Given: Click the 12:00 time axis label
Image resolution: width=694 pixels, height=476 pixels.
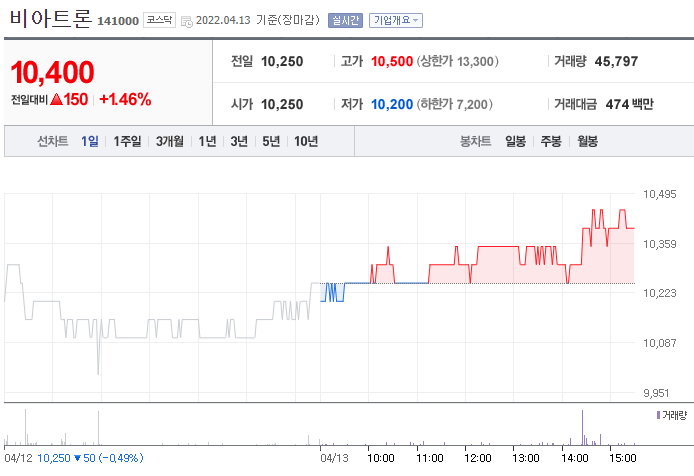Looking at the screenshot, I should [x=478, y=458].
